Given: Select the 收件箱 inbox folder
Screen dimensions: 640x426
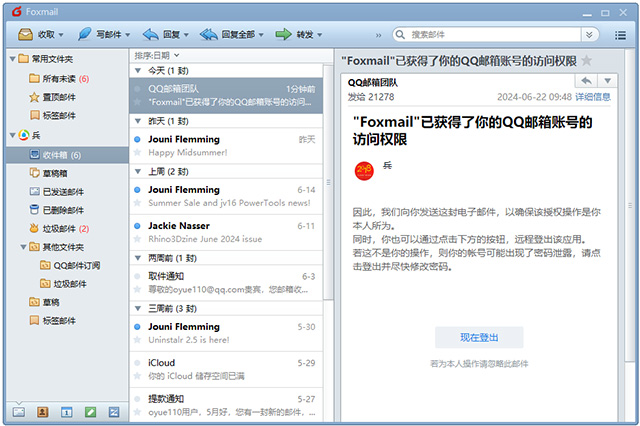Looking at the screenshot, I should [x=67, y=155].
